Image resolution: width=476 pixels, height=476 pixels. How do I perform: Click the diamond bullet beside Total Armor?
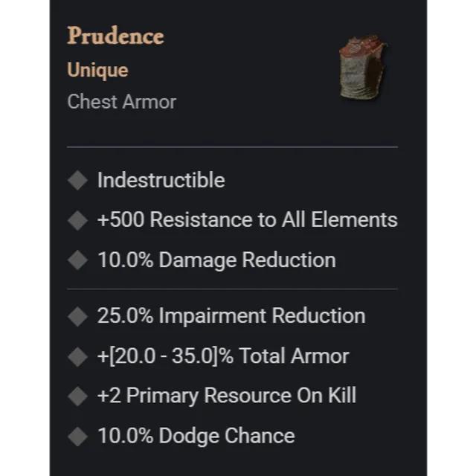(x=77, y=356)
